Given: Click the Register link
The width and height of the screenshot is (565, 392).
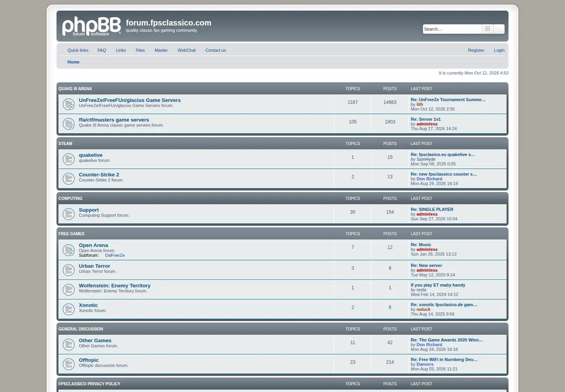Looking at the screenshot, I should click(x=476, y=50).
